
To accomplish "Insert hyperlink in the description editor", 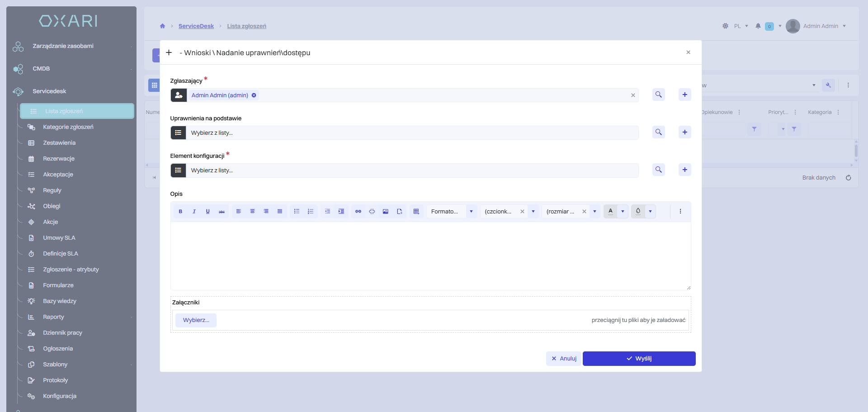I will point(358,212).
